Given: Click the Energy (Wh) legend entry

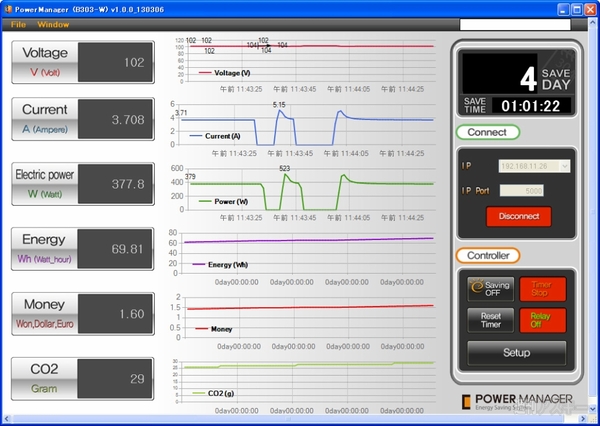Looking at the screenshot, I should (x=220, y=264).
